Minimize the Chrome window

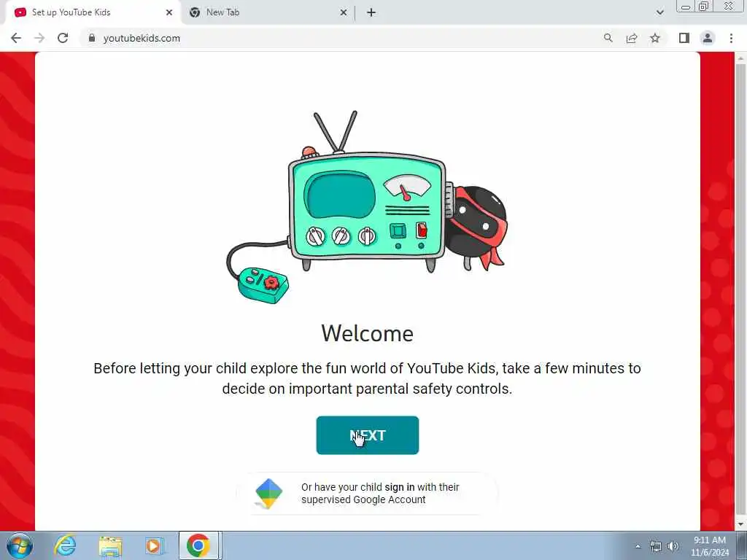click(686, 7)
